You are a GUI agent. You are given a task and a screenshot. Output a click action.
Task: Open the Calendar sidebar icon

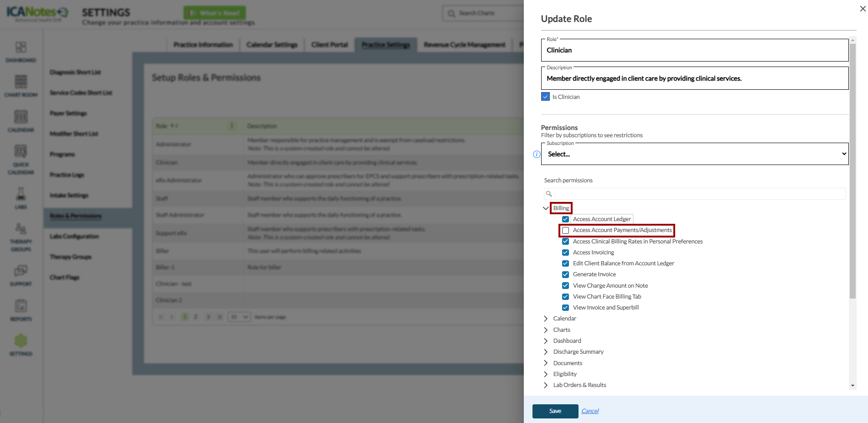(x=21, y=118)
